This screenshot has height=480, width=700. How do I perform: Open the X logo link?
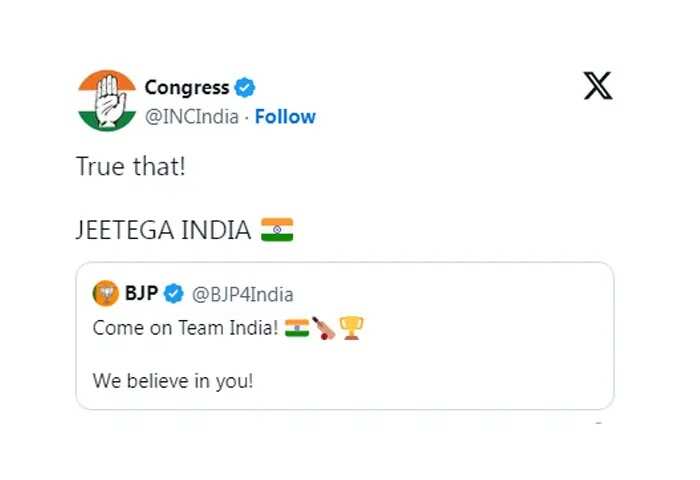tap(598, 86)
